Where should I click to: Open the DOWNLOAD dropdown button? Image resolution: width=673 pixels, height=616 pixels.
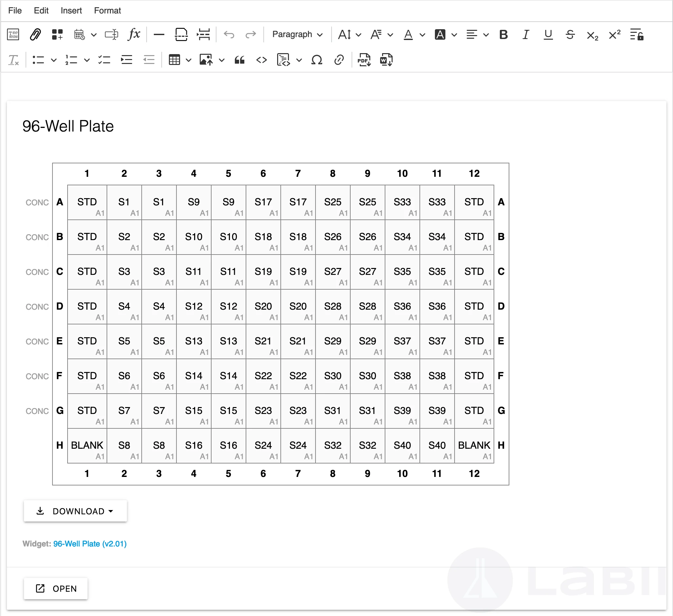tap(75, 511)
